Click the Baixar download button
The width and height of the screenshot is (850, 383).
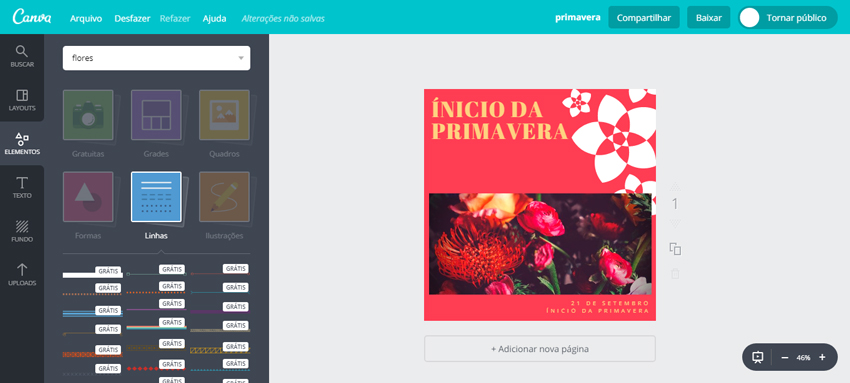pos(709,17)
